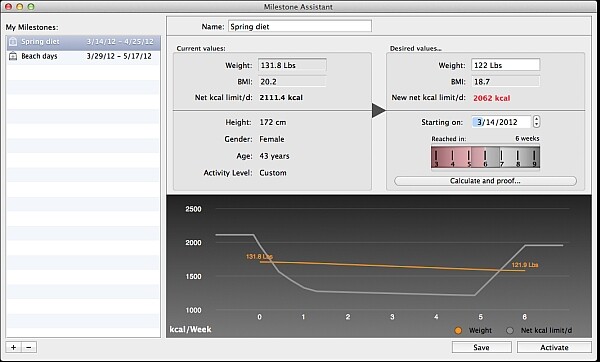This screenshot has width=600, height=362.
Task: Click the current Weight field showing 131.8 Lbs
Action: click(x=292, y=65)
